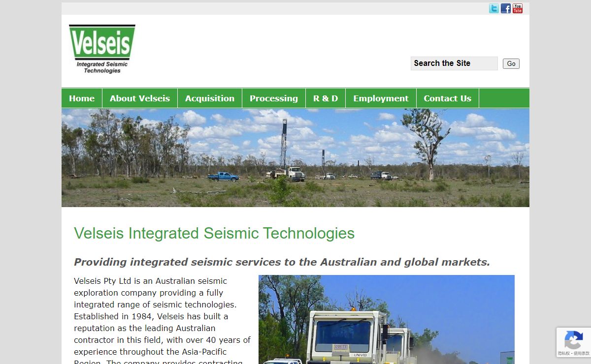Click the 'Providing integrated seismic services' tagline
The height and width of the screenshot is (364, 591).
282,262
